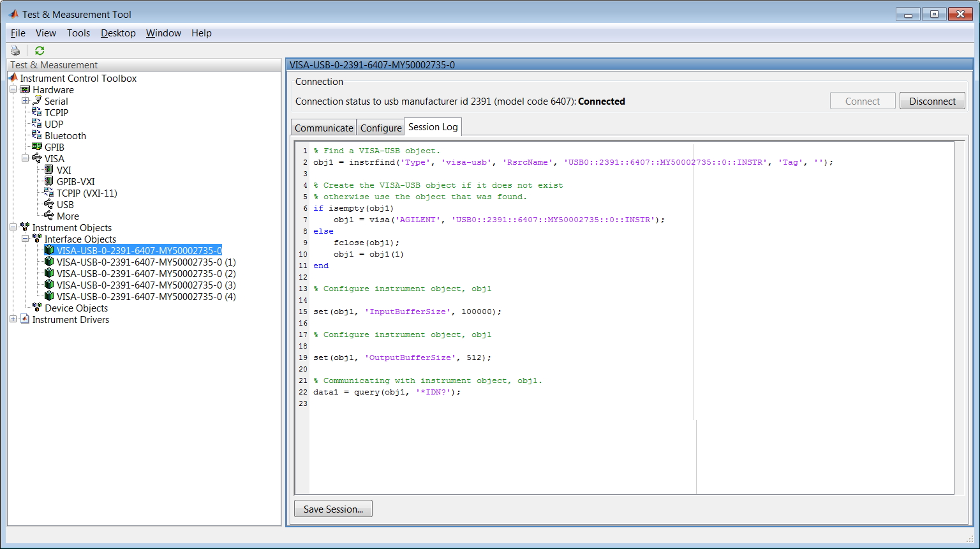Click the USB node icon
The width and height of the screenshot is (980, 549).
coord(49,204)
